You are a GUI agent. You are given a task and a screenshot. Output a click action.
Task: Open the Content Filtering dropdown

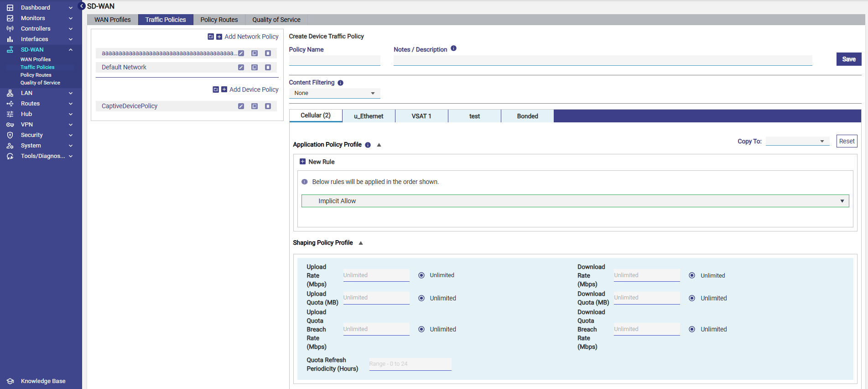pyautogui.click(x=334, y=93)
